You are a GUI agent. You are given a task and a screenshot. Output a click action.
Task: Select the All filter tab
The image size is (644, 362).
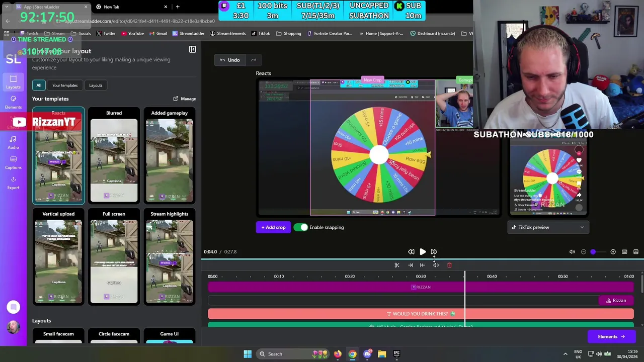[x=39, y=85]
